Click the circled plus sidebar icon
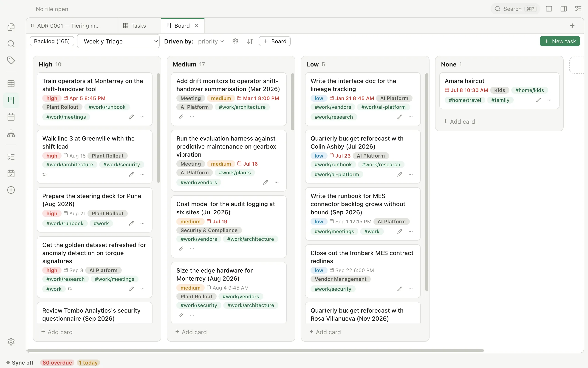 11,190
